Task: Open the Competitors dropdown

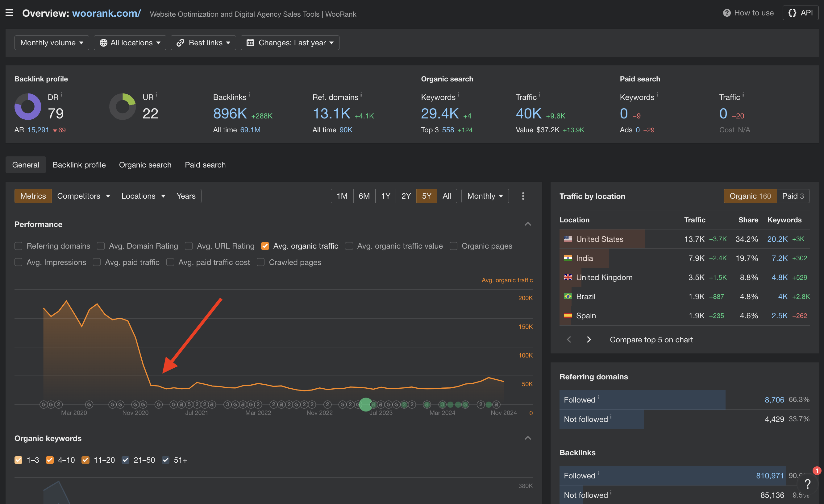Action: (84, 196)
